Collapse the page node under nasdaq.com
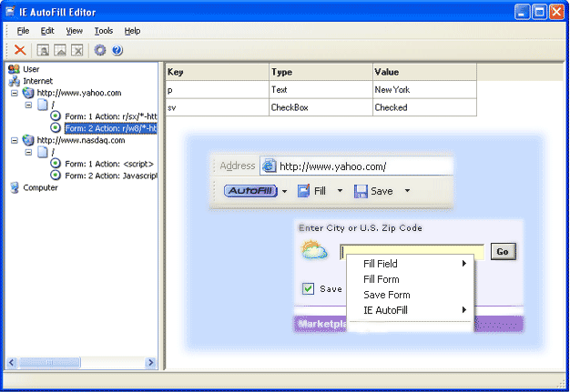The image size is (570, 392). tap(28, 152)
